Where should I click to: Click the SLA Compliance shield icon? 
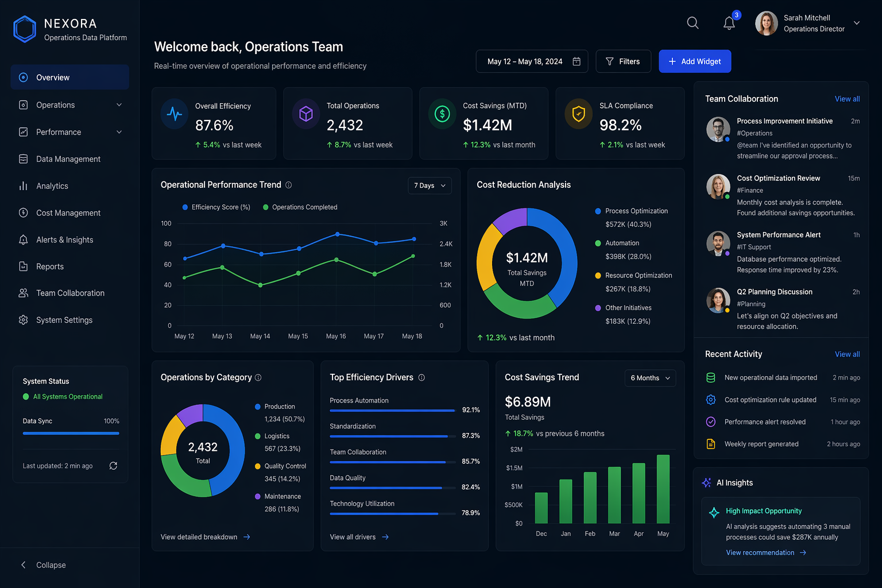(x=579, y=114)
